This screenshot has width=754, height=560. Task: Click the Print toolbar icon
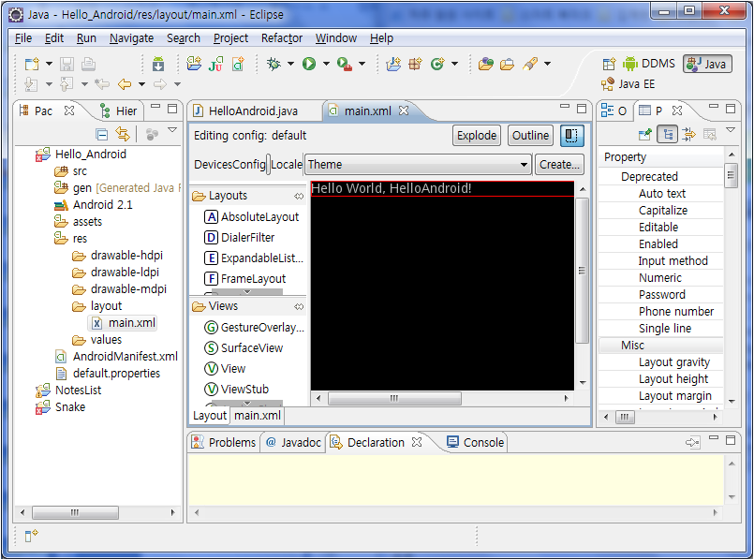pyautogui.click(x=88, y=64)
